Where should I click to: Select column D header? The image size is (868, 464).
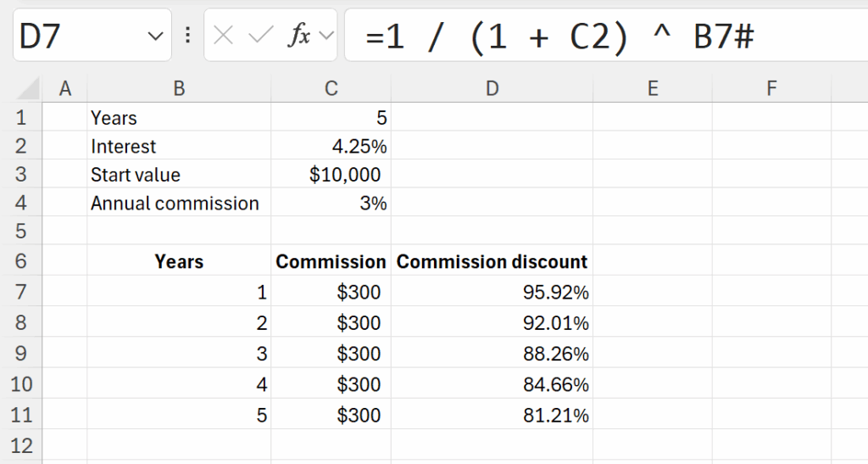(492, 87)
